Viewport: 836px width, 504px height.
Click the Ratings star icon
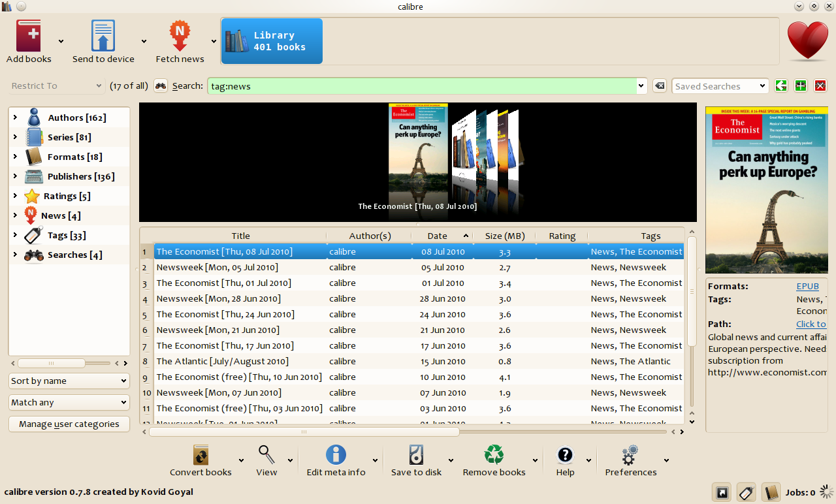pyautogui.click(x=32, y=196)
